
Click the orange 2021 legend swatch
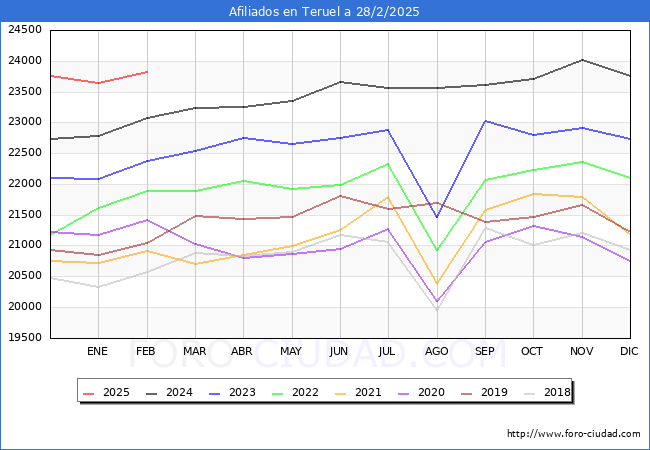click(x=341, y=393)
